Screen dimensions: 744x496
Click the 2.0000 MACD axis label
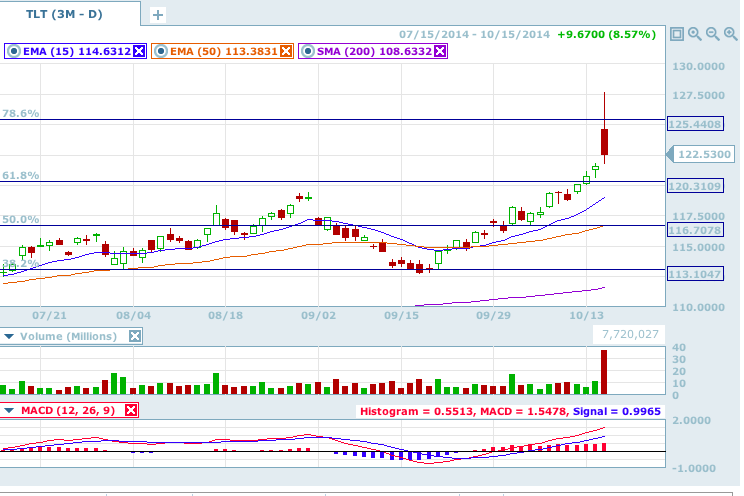[691, 421]
